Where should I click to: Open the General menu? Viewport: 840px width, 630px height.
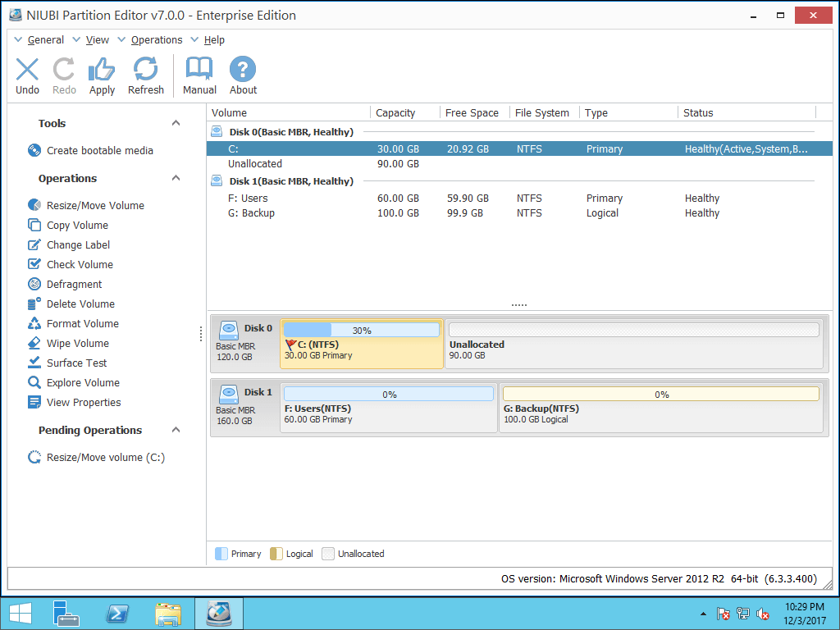[46, 39]
